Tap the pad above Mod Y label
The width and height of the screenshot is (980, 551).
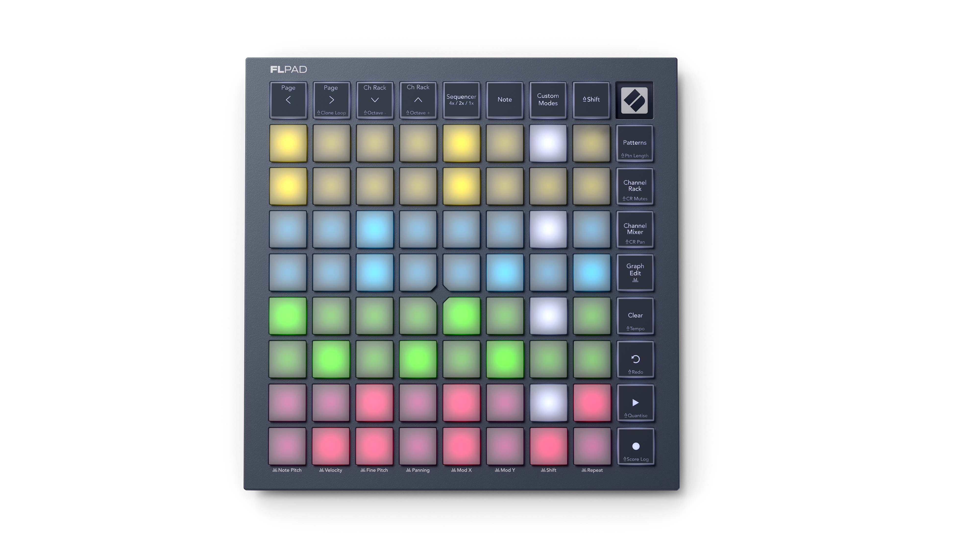pos(505,446)
